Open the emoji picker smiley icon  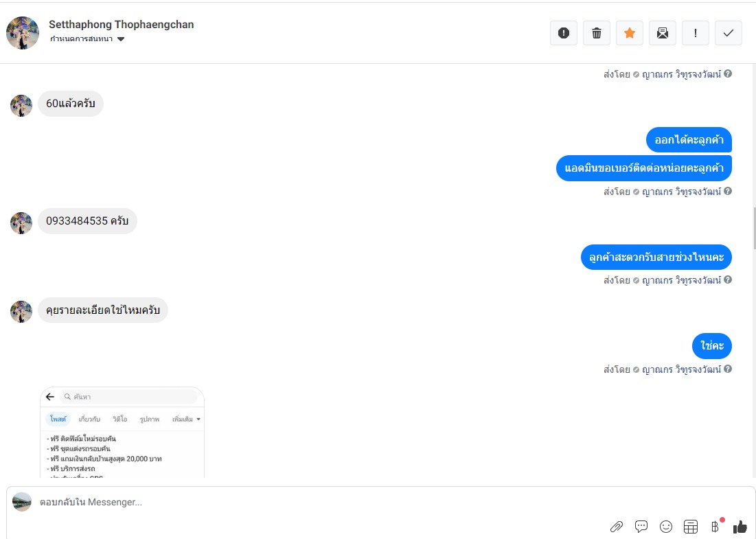coord(666,527)
